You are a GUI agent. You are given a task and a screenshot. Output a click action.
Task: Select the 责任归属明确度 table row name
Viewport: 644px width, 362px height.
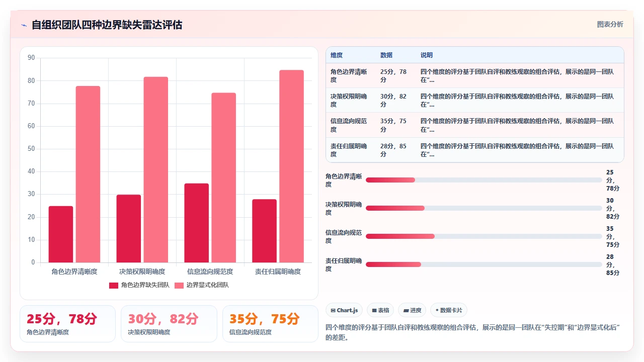pos(349,150)
